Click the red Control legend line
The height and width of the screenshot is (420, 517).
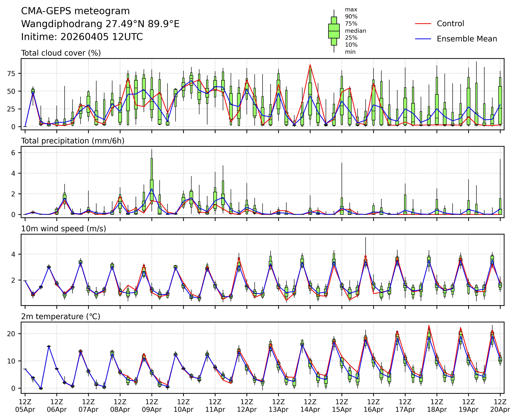click(423, 24)
